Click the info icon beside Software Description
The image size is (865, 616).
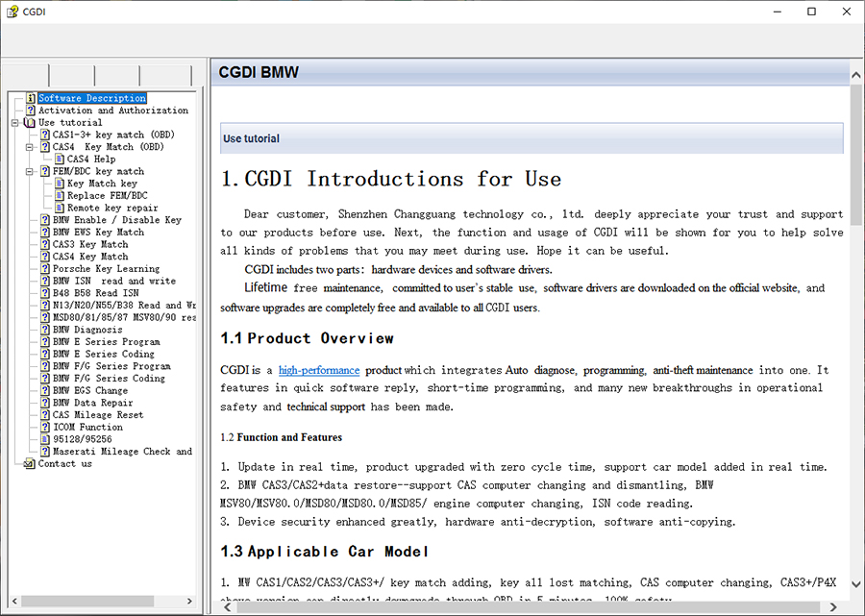pyautogui.click(x=31, y=98)
